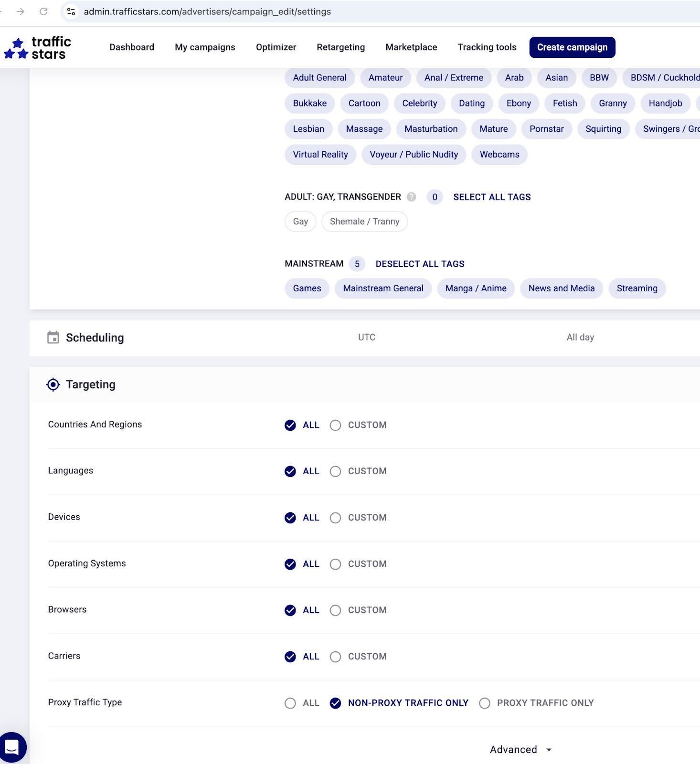Toggle the Celebrity tag

tap(419, 103)
